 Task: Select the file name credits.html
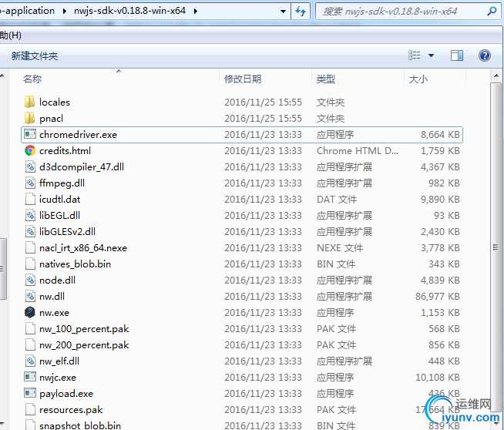pyautogui.click(x=65, y=151)
